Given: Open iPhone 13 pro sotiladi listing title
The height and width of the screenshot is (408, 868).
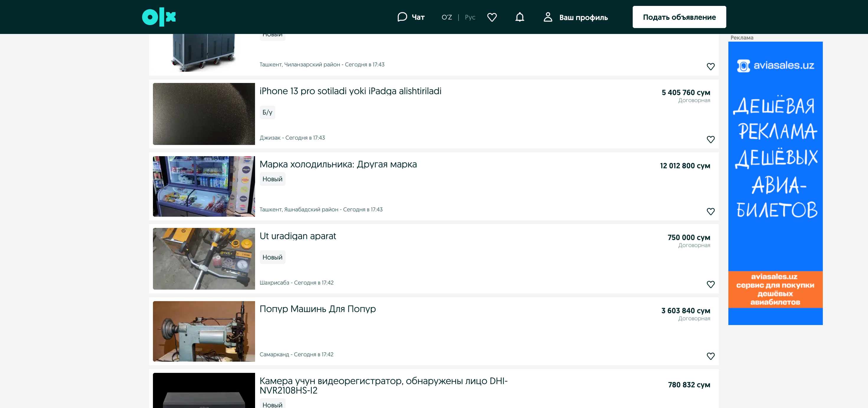Looking at the screenshot, I should point(350,91).
